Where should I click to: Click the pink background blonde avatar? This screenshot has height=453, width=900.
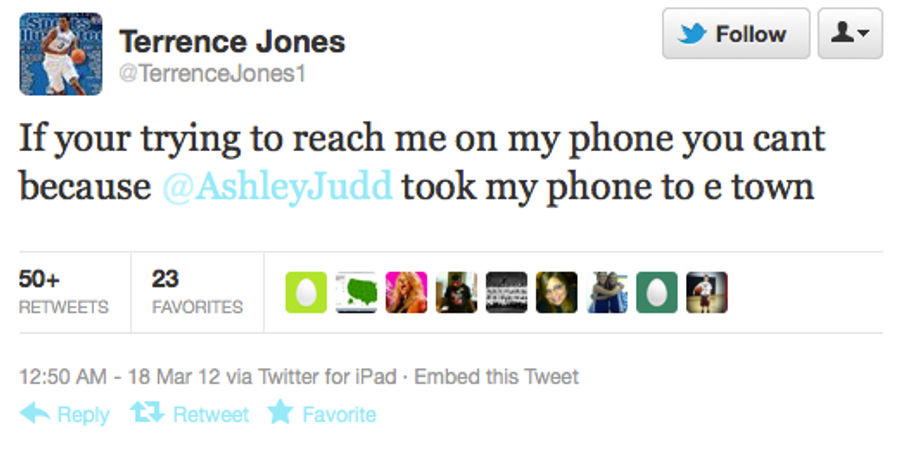point(406,292)
